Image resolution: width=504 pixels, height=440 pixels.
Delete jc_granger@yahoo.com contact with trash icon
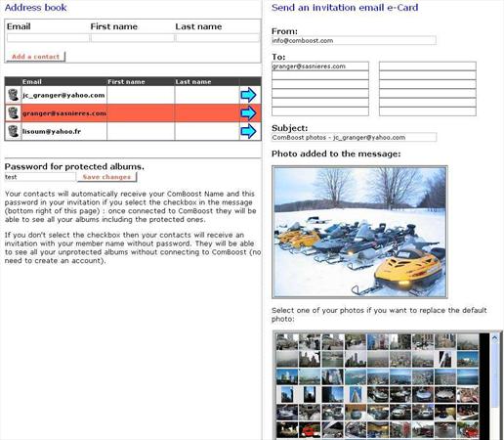tap(13, 95)
